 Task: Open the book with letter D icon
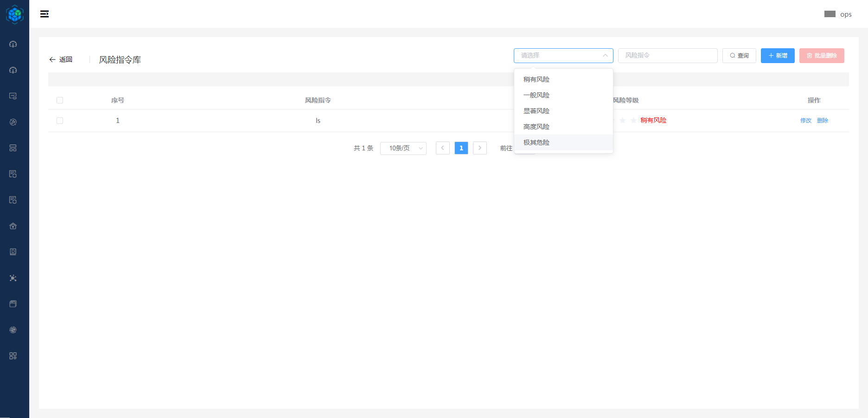click(x=13, y=252)
